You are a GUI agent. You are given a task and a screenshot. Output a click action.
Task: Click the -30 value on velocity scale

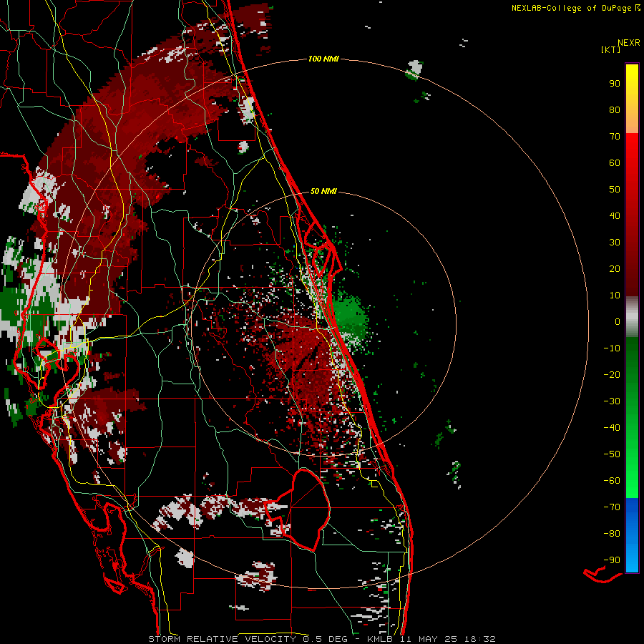[612, 401]
